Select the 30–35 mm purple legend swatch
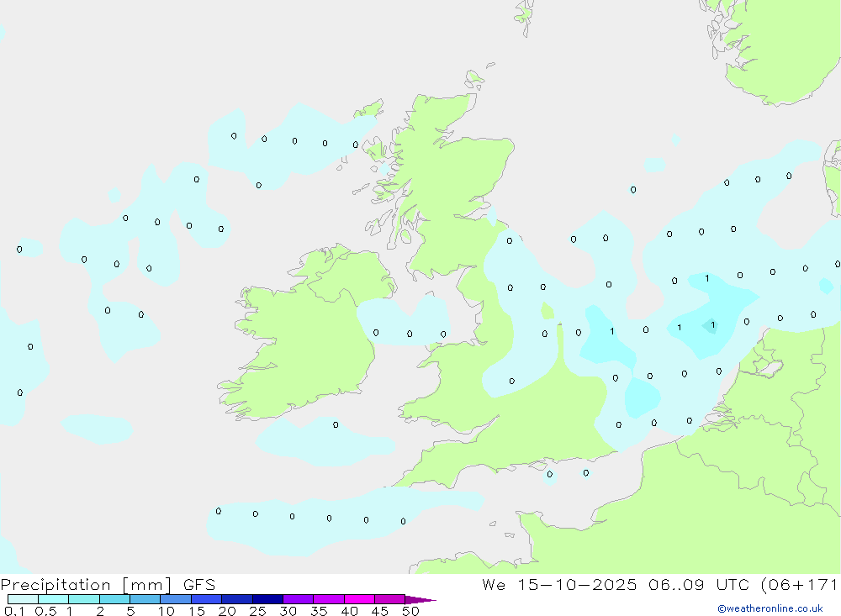 (x=299, y=599)
